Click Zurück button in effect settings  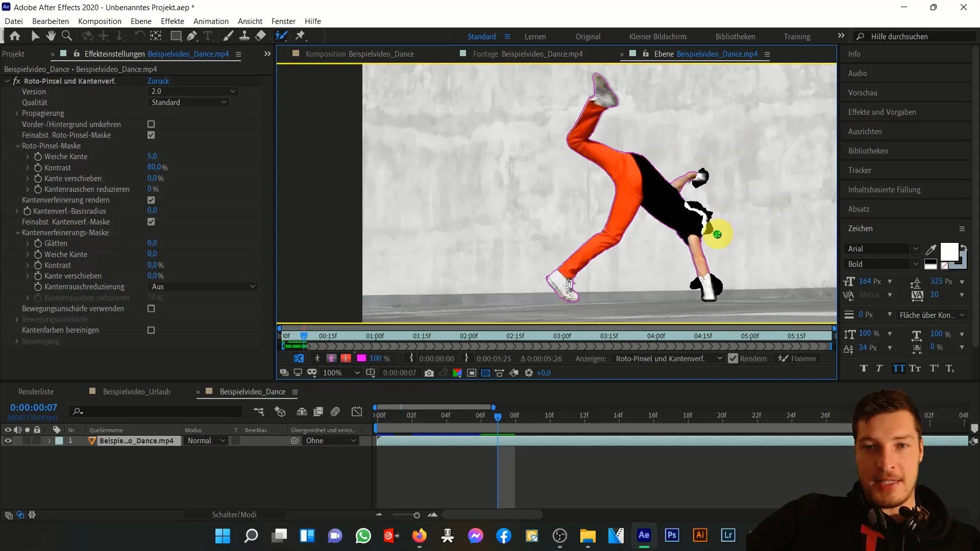click(158, 81)
